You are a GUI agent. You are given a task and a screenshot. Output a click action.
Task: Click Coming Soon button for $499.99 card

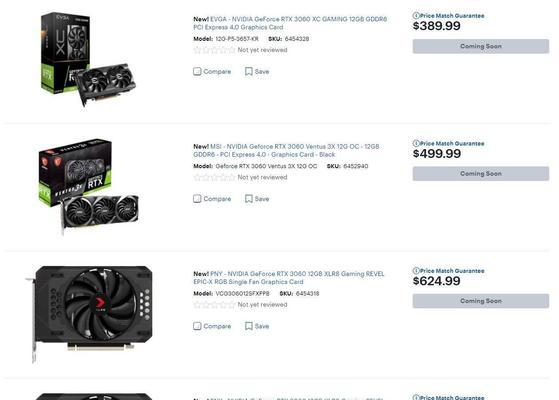(x=481, y=174)
